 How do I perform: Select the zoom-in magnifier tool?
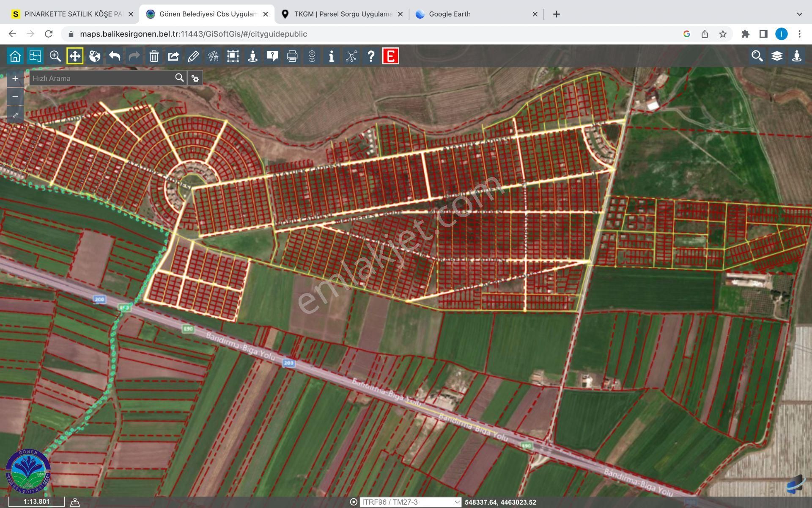[x=55, y=56]
